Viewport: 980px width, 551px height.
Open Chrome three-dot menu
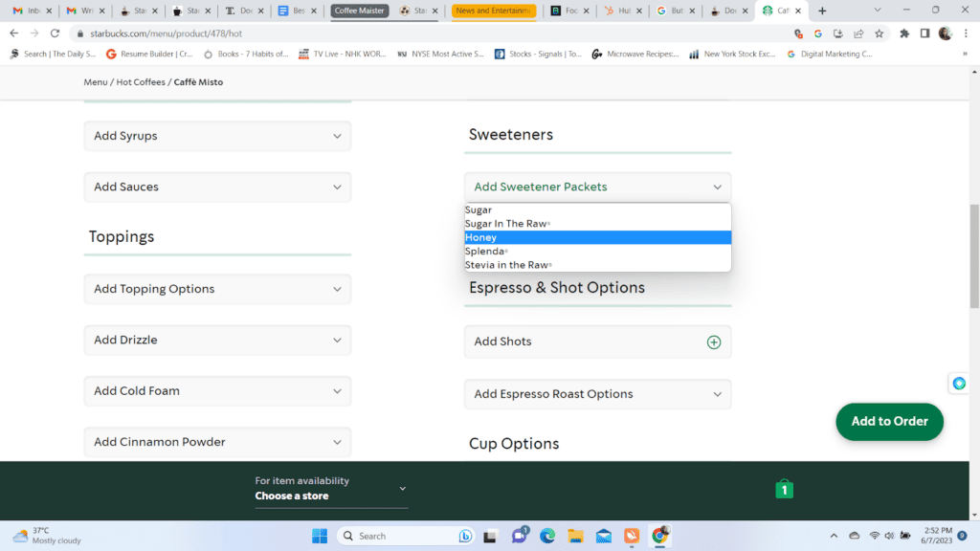point(966,33)
